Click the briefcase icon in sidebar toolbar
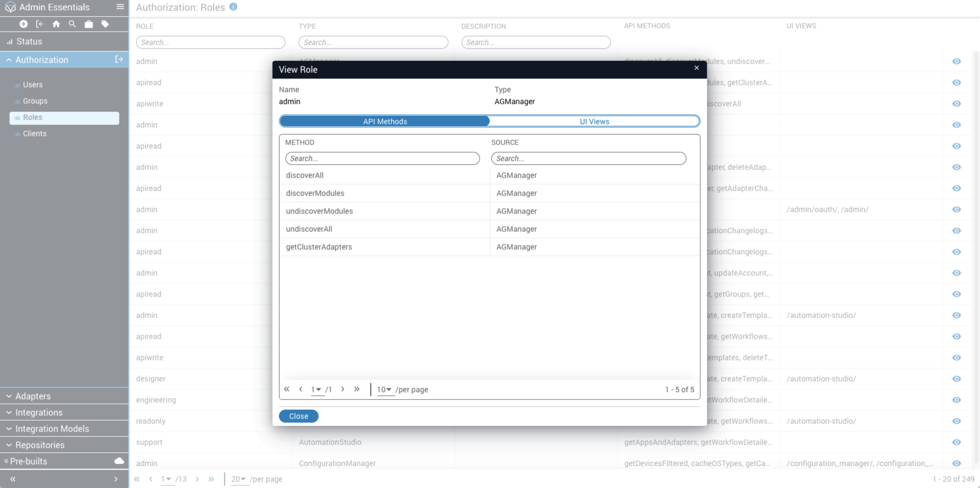The height and width of the screenshot is (488, 980). [x=89, y=24]
